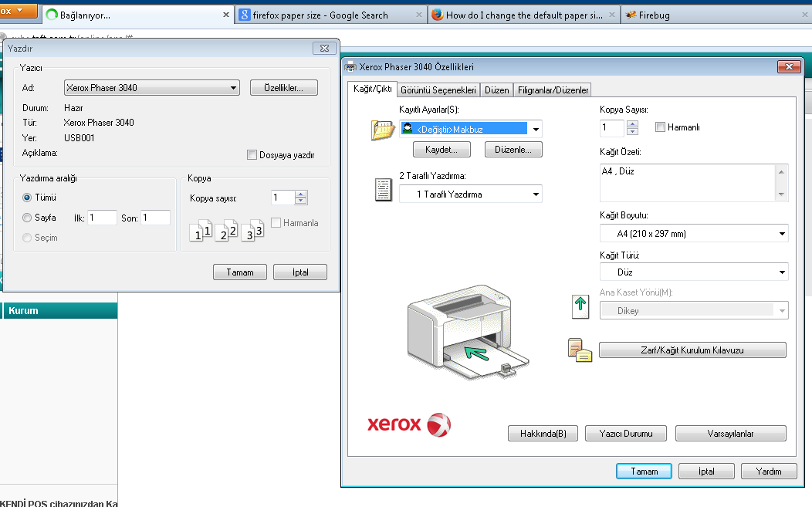Click the collate pages illustration in Yazdır

coord(227,231)
